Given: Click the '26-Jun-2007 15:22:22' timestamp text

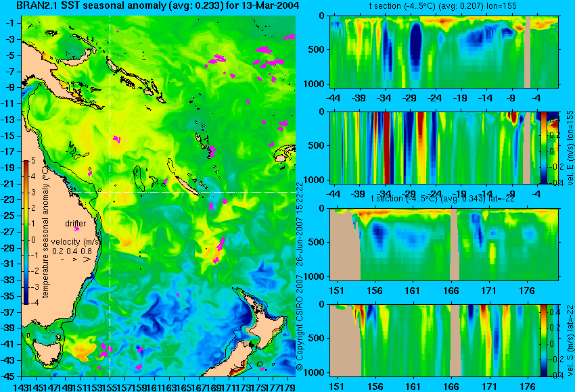Looking at the screenshot, I should [x=300, y=224].
